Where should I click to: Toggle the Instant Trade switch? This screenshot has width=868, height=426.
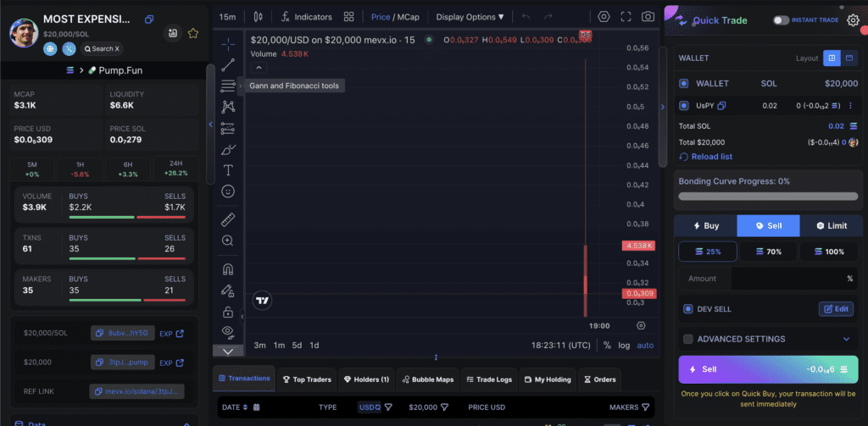click(x=781, y=20)
